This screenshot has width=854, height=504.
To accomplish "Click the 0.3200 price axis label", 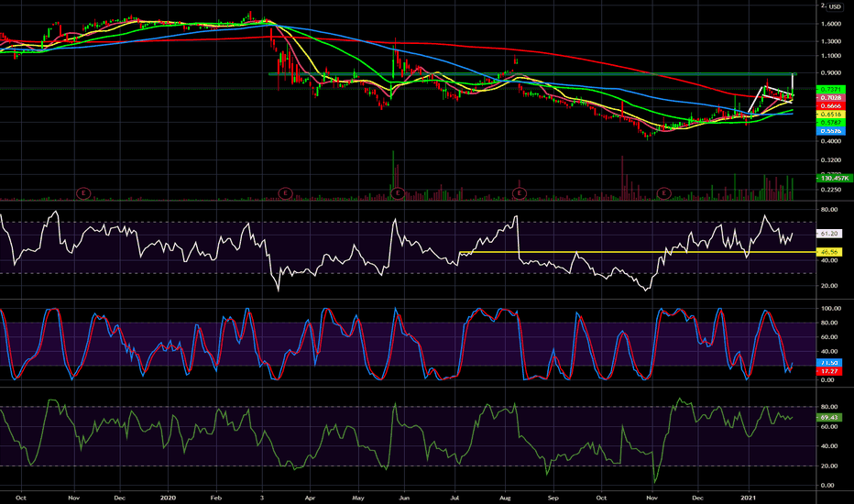I will tap(830, 160).
